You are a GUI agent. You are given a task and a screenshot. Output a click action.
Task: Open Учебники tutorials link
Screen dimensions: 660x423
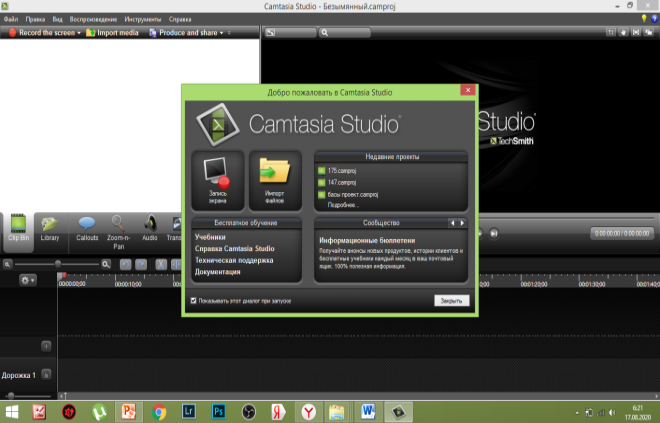tap(210, 237)
